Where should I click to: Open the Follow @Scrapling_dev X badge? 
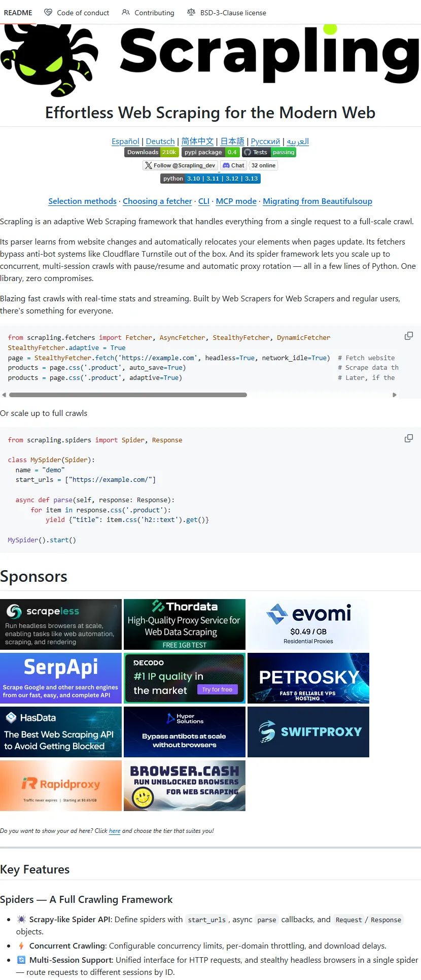181,165
